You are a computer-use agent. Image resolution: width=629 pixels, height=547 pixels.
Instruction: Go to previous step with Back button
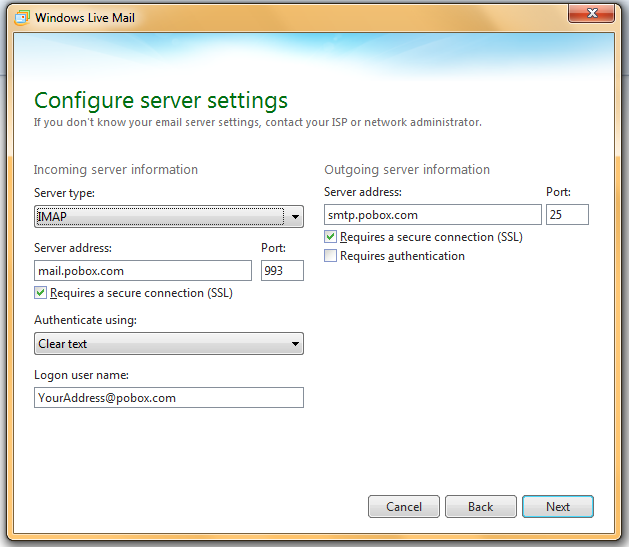point(481,506)
